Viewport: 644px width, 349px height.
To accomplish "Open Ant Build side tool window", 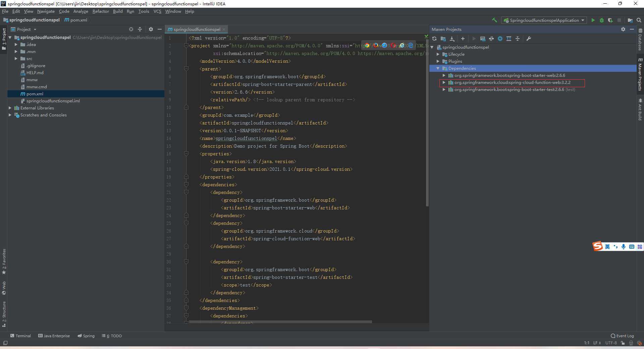I will [640, 109].
